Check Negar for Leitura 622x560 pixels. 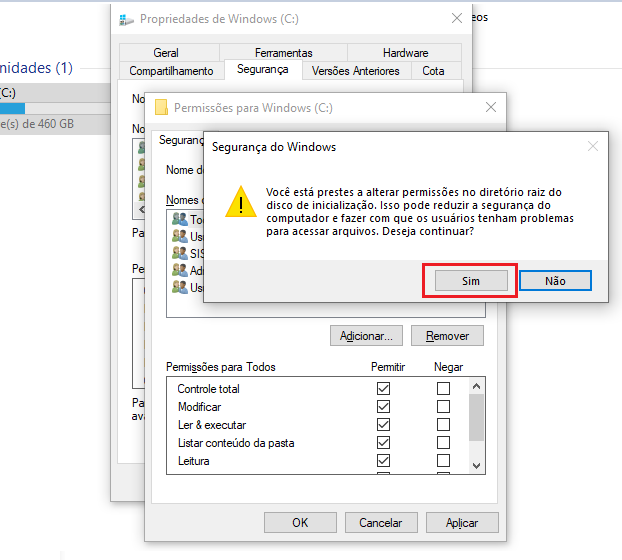443,460
